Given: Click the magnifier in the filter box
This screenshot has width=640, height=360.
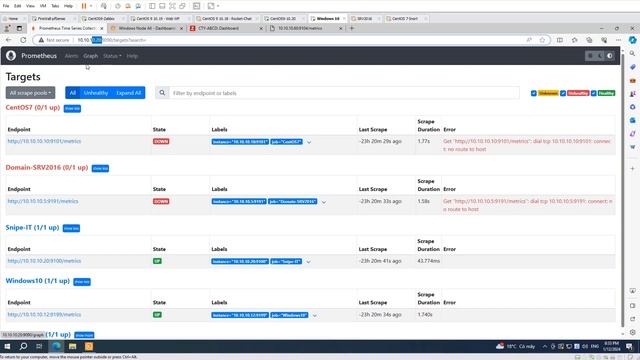Looking at the screenshot, I should click(x=162, y=93).
